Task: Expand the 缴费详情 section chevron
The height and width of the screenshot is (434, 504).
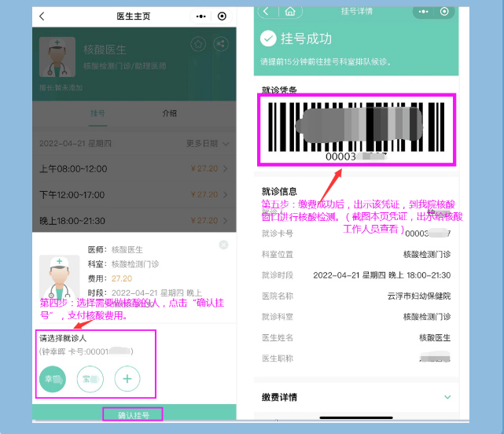Action: tap(447, 397)
